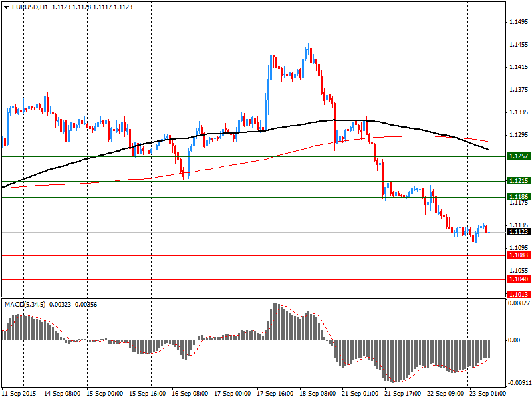
Task: Click the 1.1415 price axis value
Action: pos(519,67)
